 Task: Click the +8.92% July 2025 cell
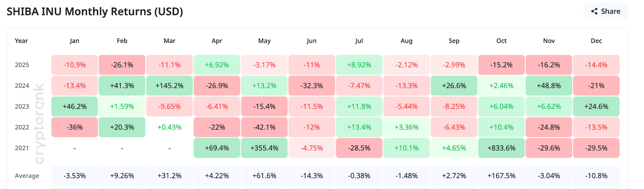pos(359,65)
